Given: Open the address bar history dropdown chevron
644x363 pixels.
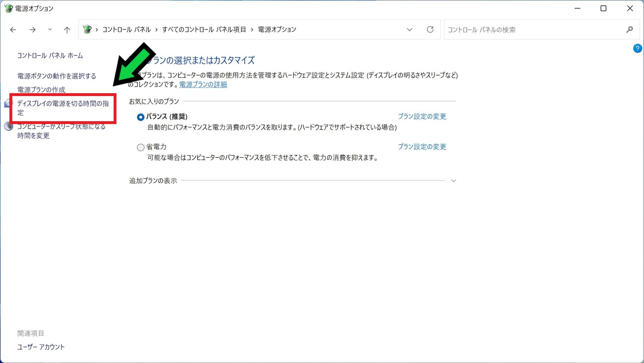Looking at the screenshot, I should pyautogui.click(x=409, y=30).
